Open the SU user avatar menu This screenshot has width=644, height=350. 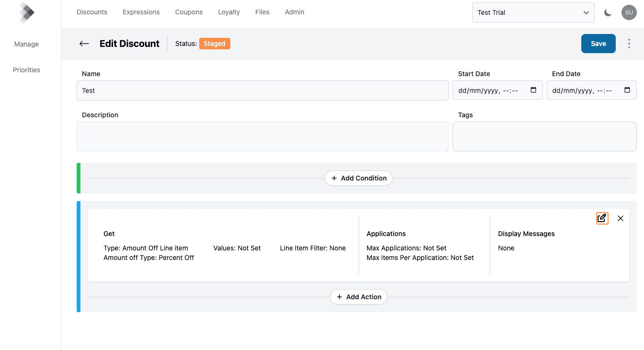(629, 12)
